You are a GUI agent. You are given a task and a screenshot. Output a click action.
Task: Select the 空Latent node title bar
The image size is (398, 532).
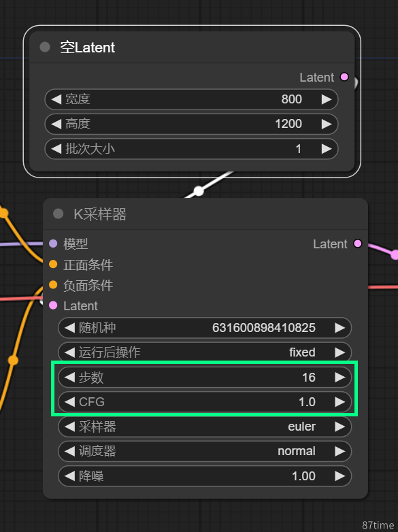[x=192, y=47]
